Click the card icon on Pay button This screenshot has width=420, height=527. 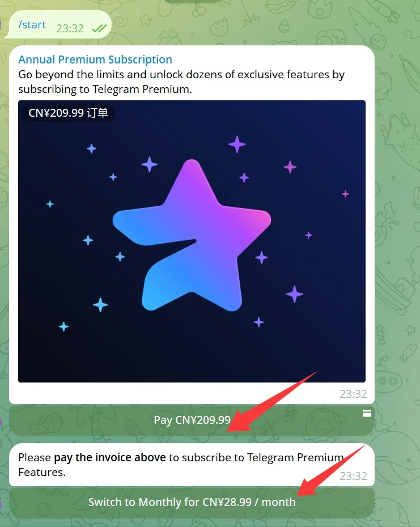coord(367,414)
